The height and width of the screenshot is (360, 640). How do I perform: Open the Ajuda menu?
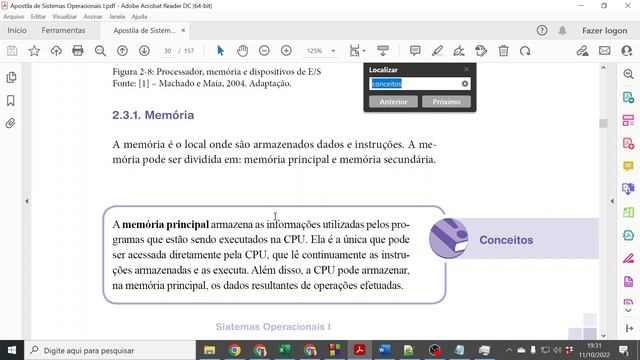tap(139, 17)
